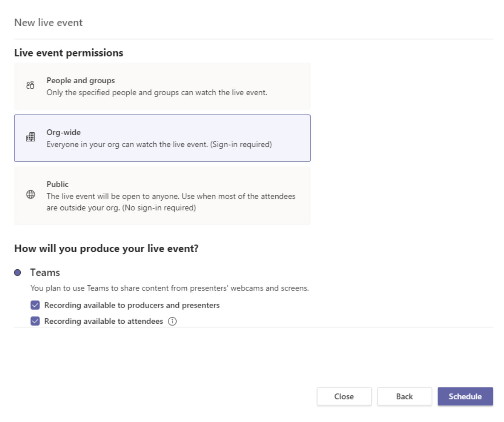Click 'How will you produce your live event?'
The height and width of the screenshot is (422, 504).
106,248
